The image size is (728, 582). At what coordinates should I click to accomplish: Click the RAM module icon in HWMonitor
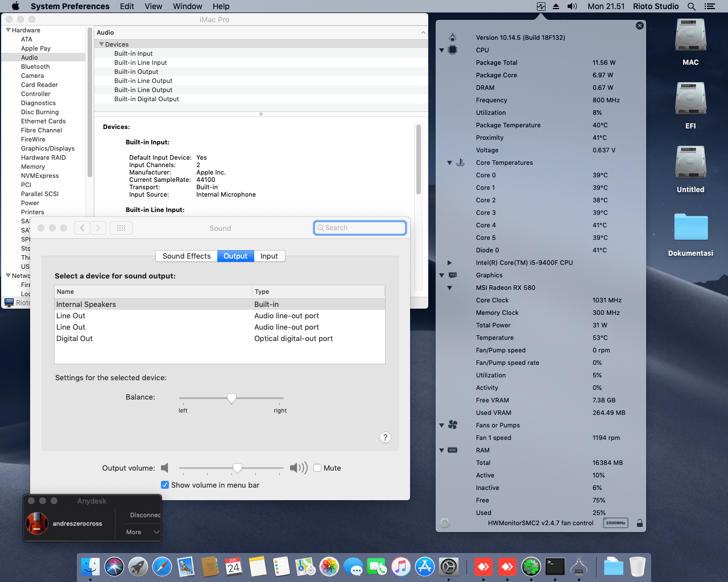pos(453,450)
